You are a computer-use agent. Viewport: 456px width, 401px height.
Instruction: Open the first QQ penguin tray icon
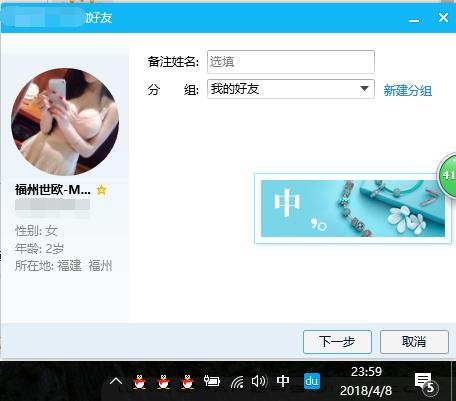click(x=140, y=381)
